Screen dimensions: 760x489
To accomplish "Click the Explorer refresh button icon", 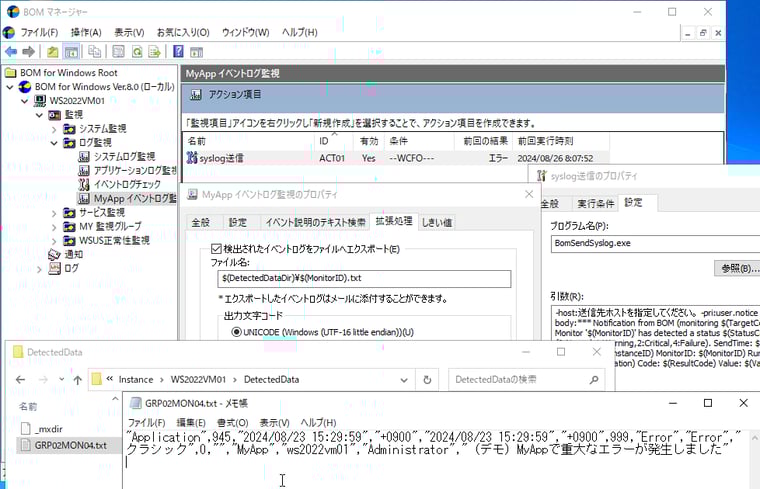I will coord(427,379).
